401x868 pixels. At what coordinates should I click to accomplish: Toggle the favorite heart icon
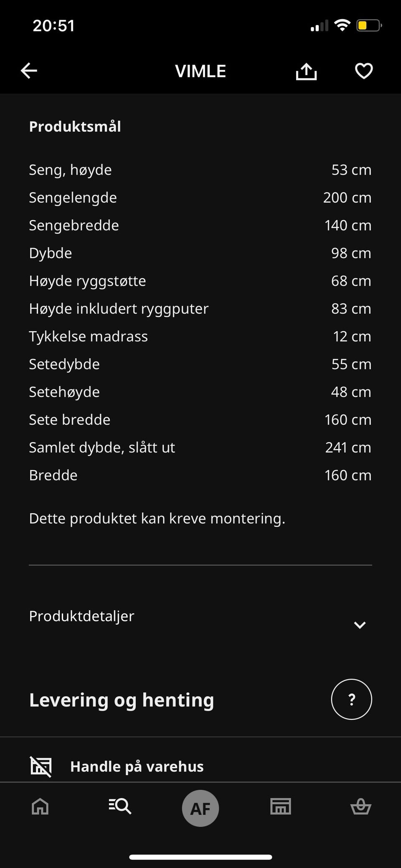pyautogui.click(x=364, y=71)
